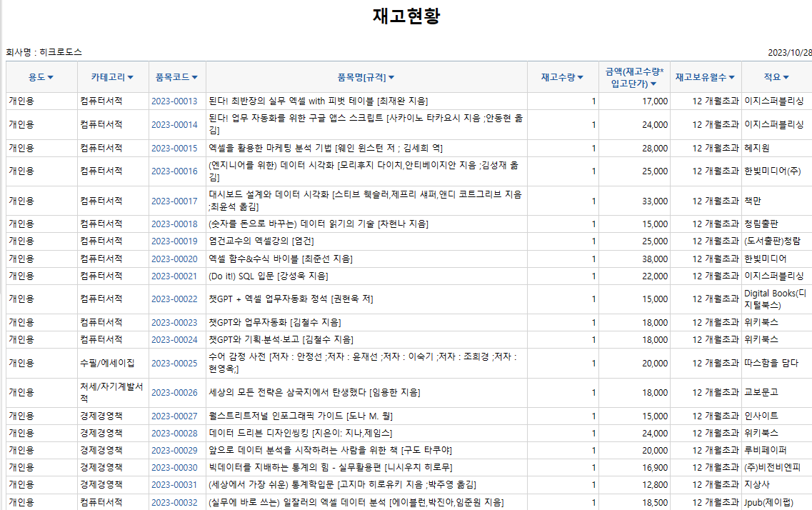The width and height of the screenshot is (812, 510).
Task: Click the Jpub(제이펍) remarks cell
Action: (x=777, y=502)
